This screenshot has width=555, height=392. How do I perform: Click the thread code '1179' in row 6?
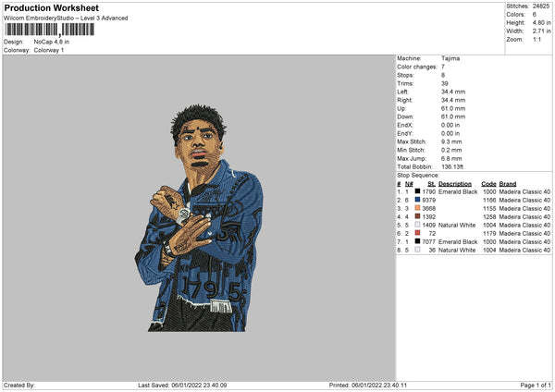(489, 234)
